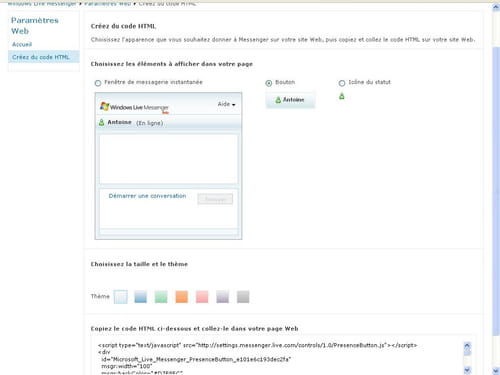
Task: Choose the pink theme swatch
Action: tap(202, 297)
